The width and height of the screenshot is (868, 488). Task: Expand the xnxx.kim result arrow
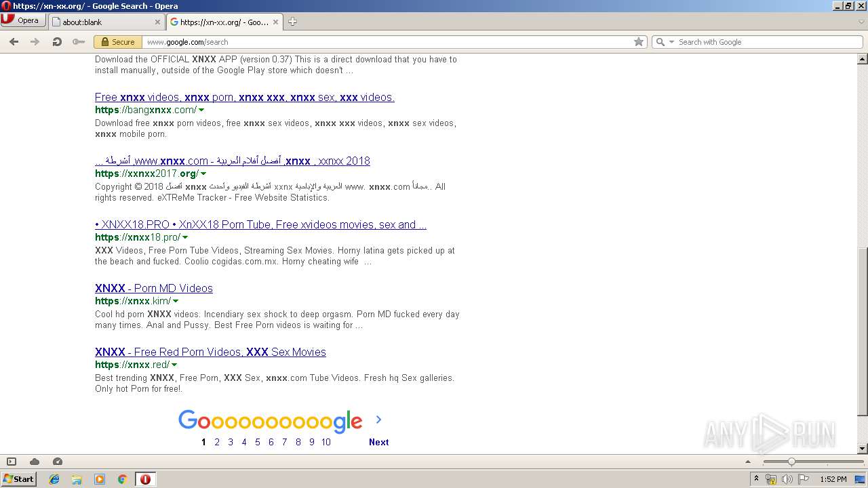pyautogui.click(x=176, y=301)
